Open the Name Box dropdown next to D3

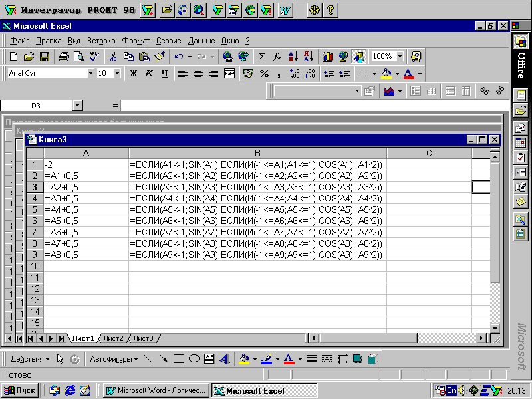tap(78, 106)
